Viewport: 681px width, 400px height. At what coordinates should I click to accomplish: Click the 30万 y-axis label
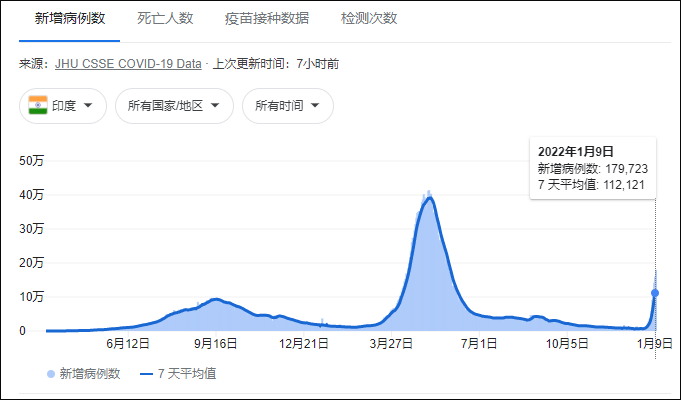tap(32, 228)
